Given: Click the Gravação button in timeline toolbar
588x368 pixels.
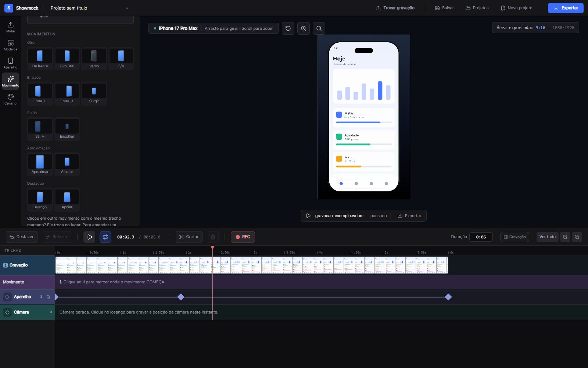Looking at the screenshot, I should tap(514, 237).
